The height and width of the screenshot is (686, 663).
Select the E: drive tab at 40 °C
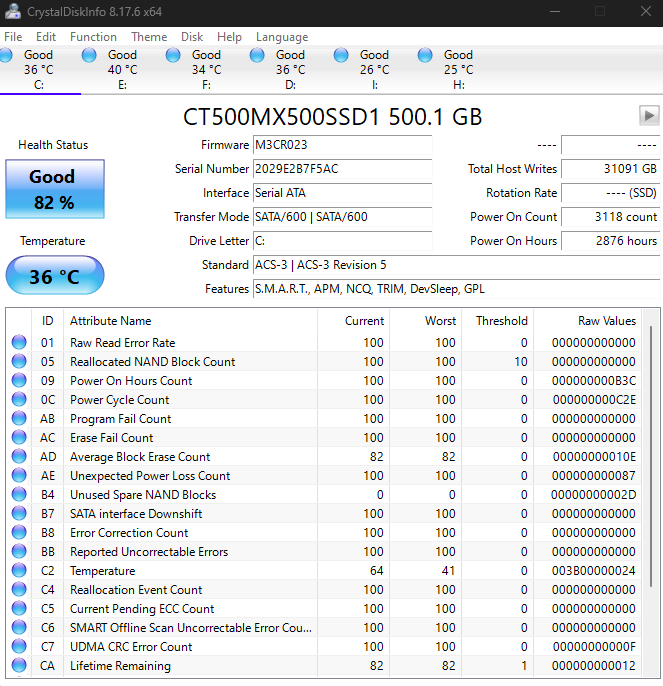tap(123, 70)
